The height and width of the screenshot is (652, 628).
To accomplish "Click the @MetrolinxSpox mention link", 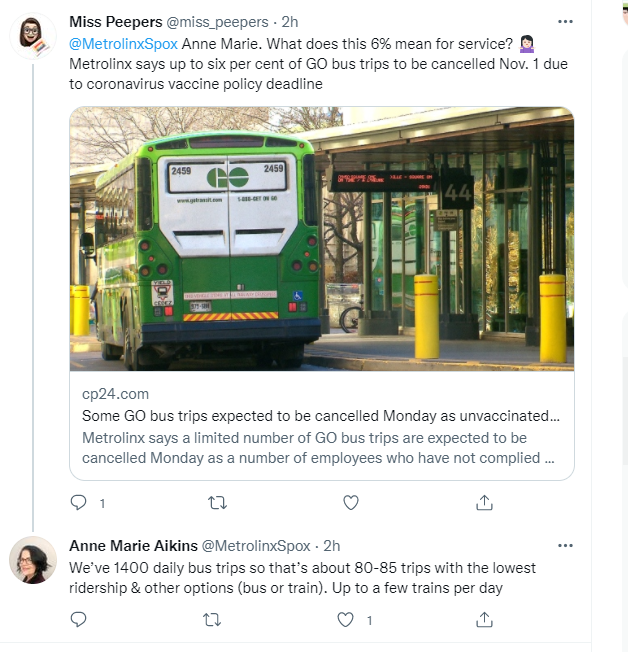I will [x=123, y=43].
